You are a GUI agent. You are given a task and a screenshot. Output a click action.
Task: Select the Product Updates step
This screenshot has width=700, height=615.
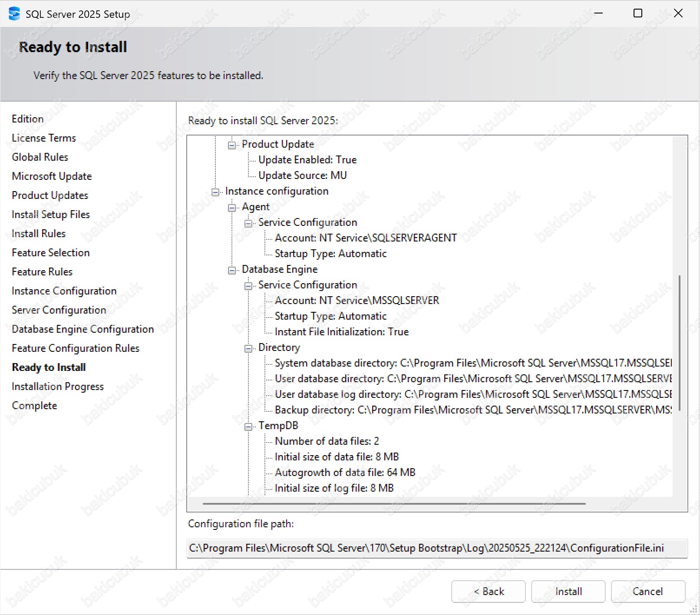pyautogui.click(x=50, y=195)
